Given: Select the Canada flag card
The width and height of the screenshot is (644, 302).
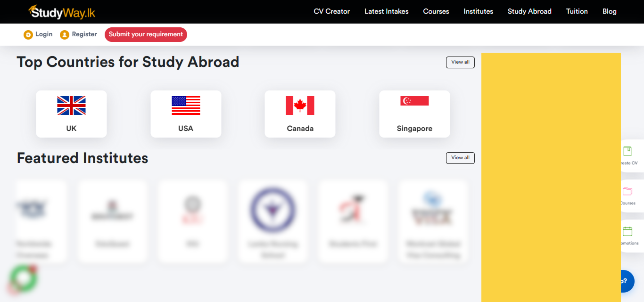Looking at the screenshot, I should tap(300, 114).
